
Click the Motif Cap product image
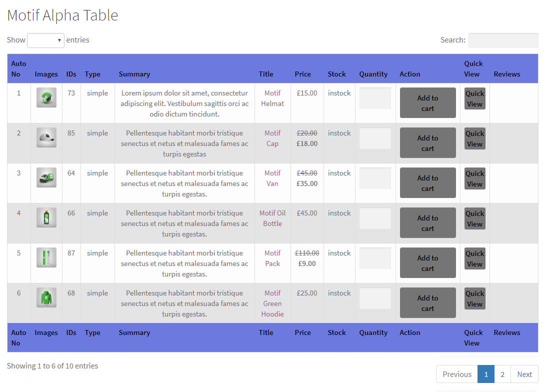tap(46, 137)
